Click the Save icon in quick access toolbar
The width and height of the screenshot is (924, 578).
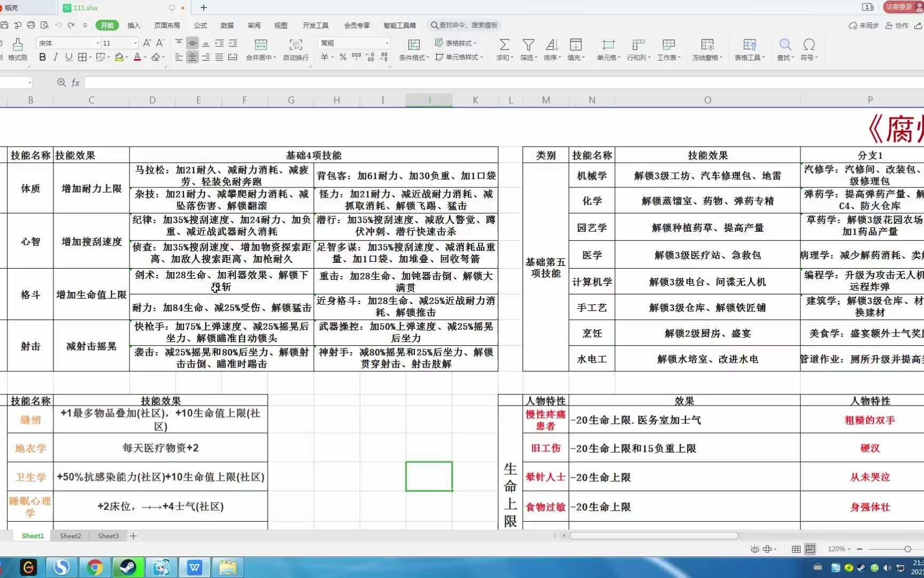(4, 25)
